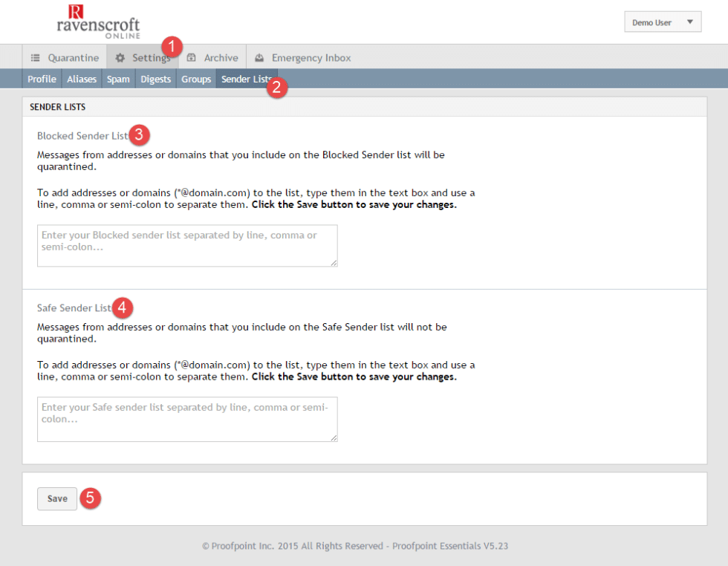
Task: Open the Spam settings tab
Action: 118,79
